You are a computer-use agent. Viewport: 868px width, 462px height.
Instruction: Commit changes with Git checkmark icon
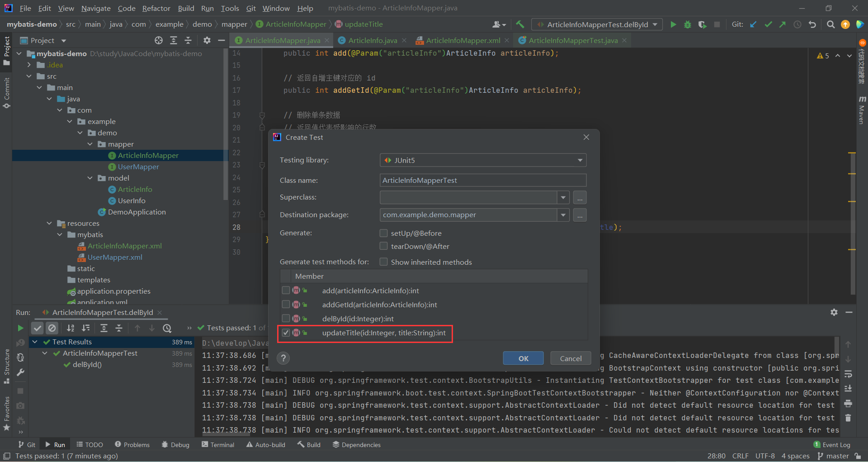(x=768, y=24)
